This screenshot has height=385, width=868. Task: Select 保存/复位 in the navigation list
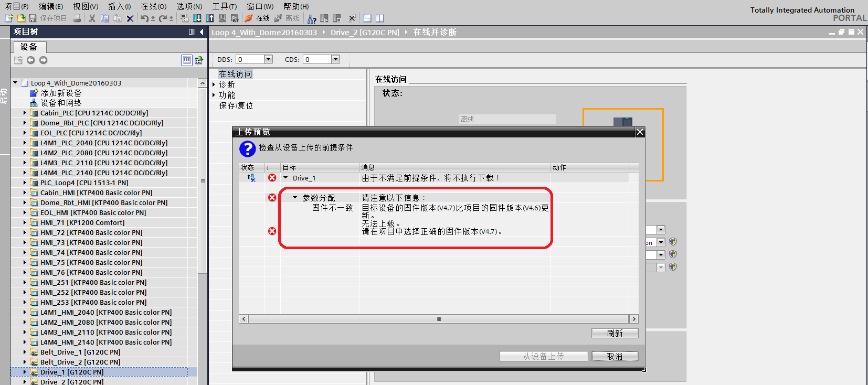[x=236, y=105]
